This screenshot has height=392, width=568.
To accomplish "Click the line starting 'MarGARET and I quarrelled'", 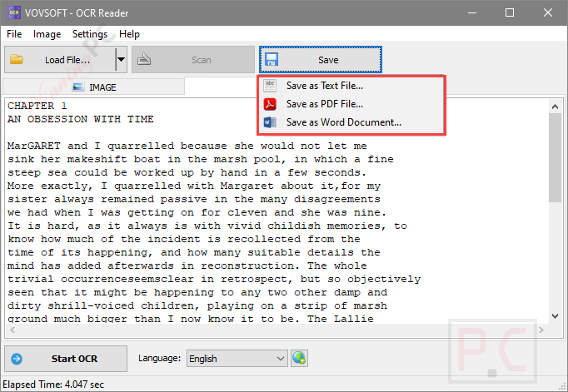I will pyautogui.click(x=187, y=146).
